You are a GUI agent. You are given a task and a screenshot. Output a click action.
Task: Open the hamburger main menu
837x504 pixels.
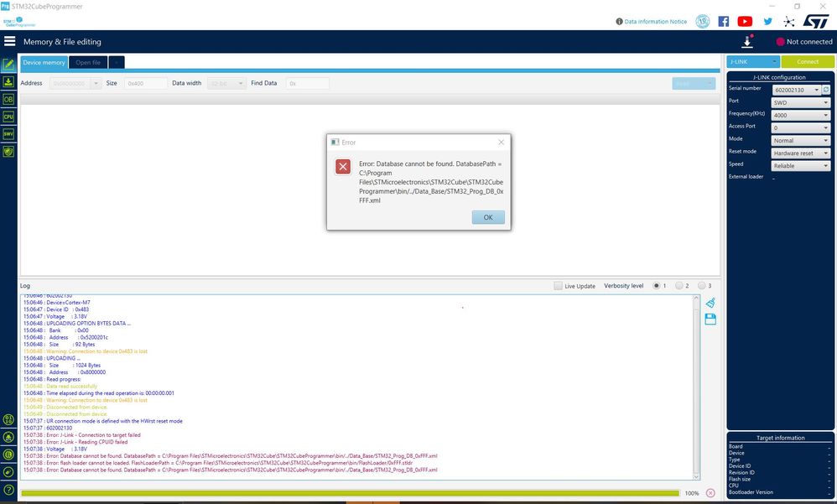9,42
